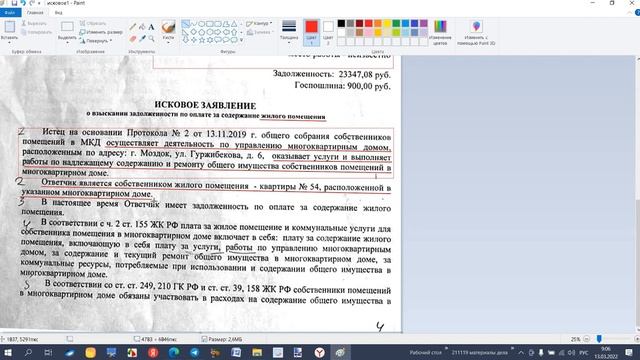Click the Undo arrow in the title bar
This screenshot has height=360, width=640.
(23, 3)
